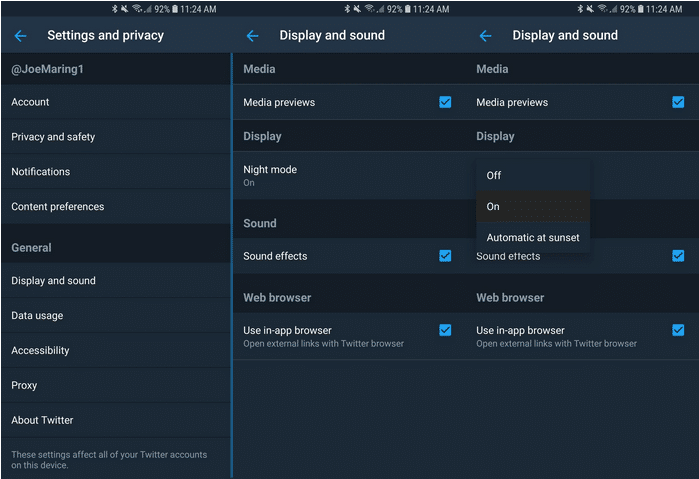The height and width of the screenshot is (479, 699).
Task: Select Automatic at sunset option
Action: [x=533, y=237]
